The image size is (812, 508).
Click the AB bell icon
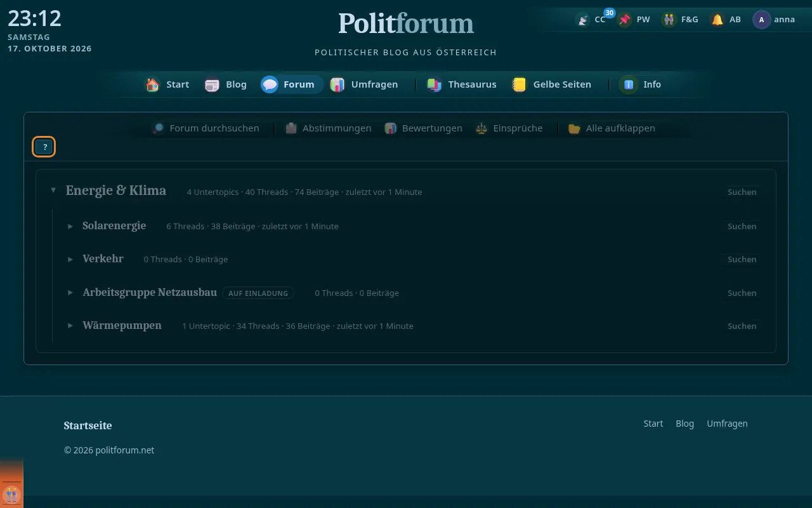[717, 20]
